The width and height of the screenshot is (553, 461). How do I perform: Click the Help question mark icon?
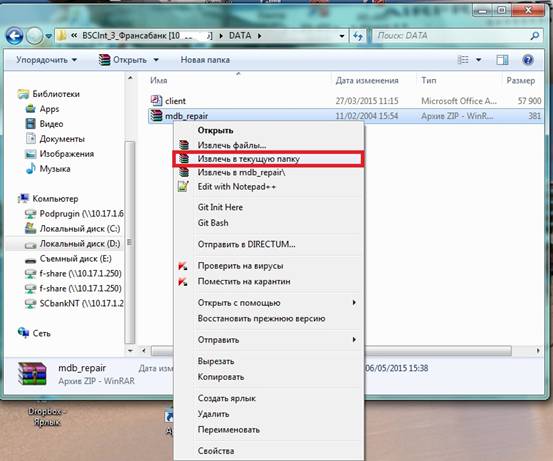pos(527,60)
